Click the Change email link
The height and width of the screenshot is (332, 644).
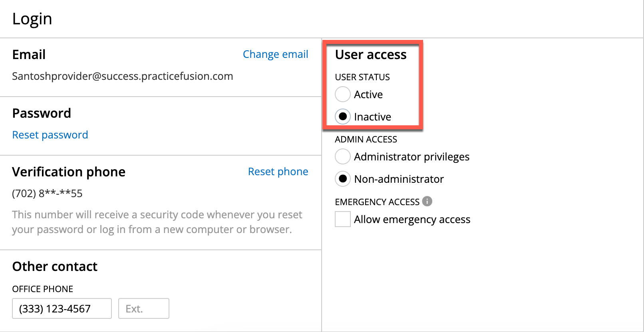(275, 54)
